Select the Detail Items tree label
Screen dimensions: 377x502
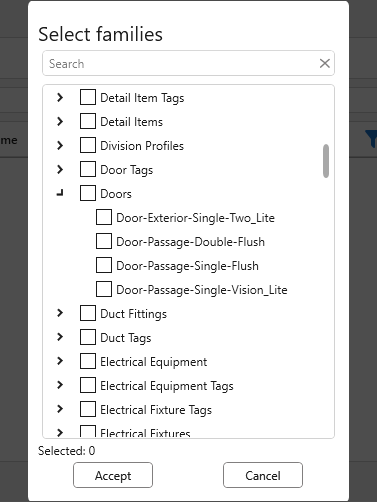(131, 122)
